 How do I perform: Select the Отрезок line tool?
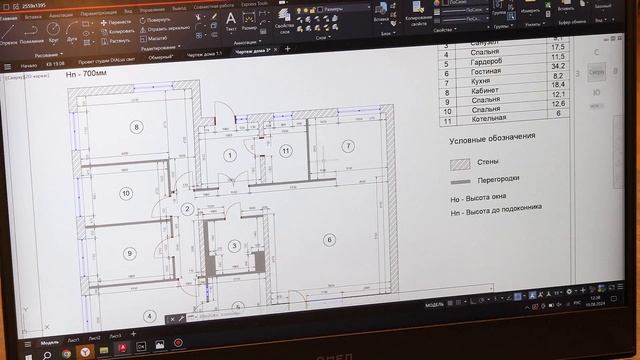coord(8,34)
